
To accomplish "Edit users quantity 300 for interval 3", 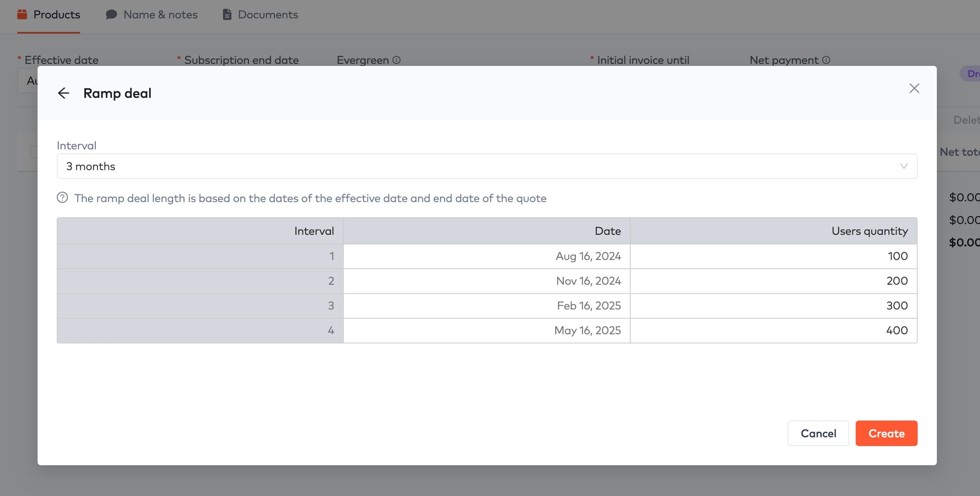I will [x=773, y=306].
